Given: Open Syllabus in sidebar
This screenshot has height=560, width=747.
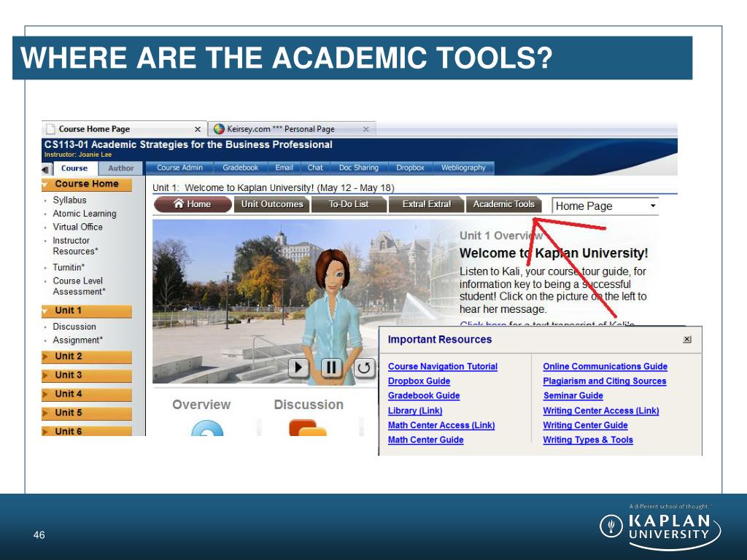Looking at the screenshot, I should point(69,200).
